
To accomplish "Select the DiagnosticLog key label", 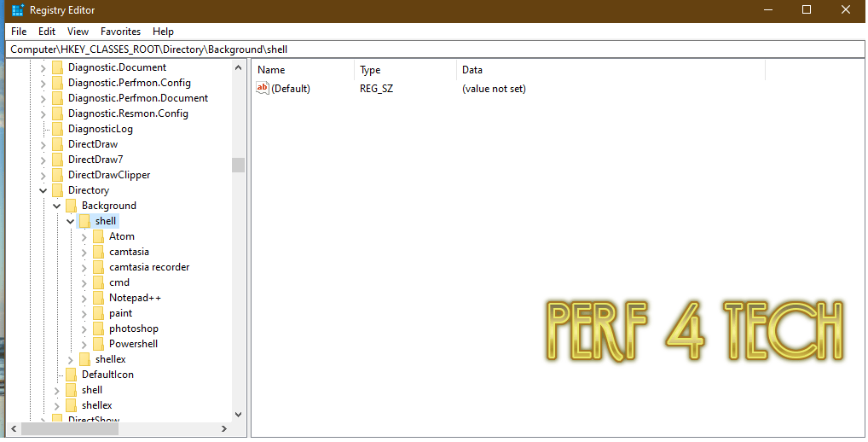I will coord(101,129).
